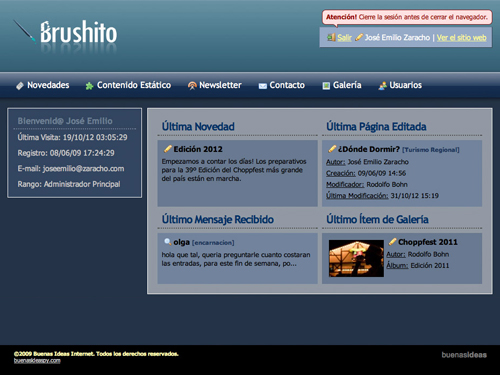This screenshot has width=500, height=375.
Task: Click the pencil icon next to Edición 2012
Action: point(168,149)
